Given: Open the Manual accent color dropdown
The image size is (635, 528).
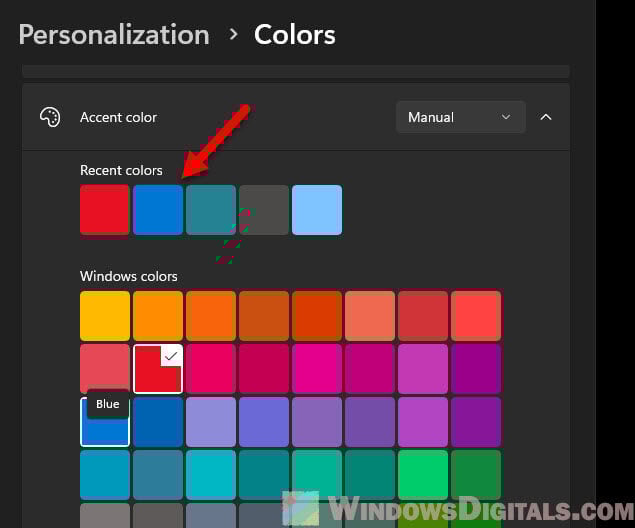Looking at the screenshot, I should point(460,117).
